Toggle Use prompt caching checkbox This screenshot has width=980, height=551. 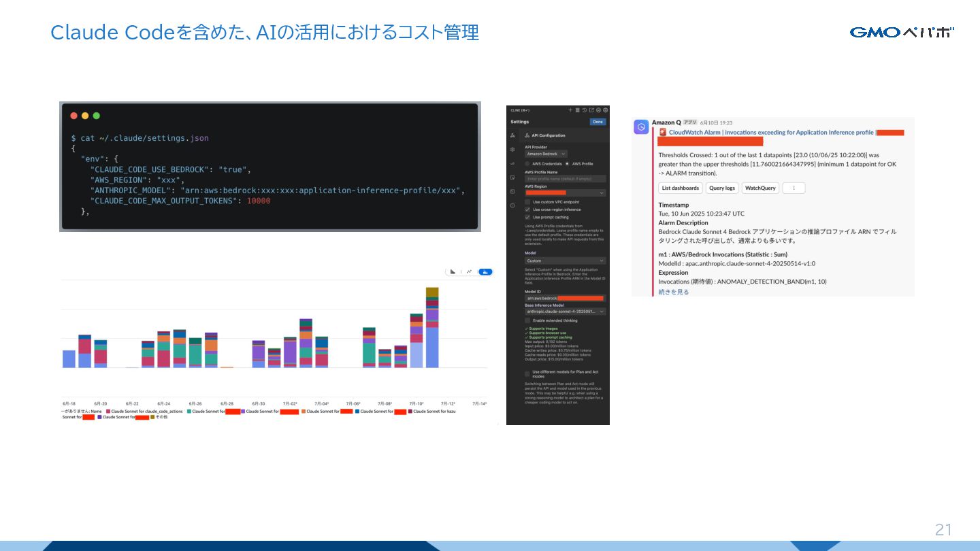[x=527, y=217]
